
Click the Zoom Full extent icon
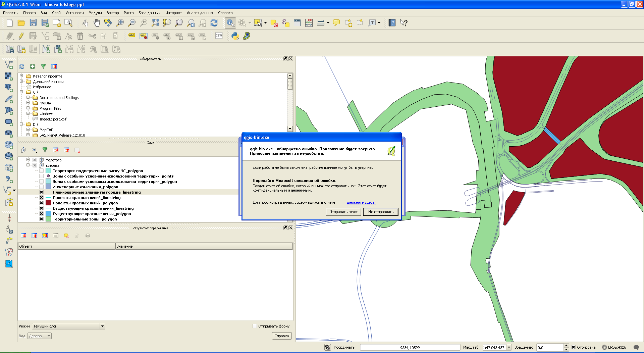coord(155,23)
